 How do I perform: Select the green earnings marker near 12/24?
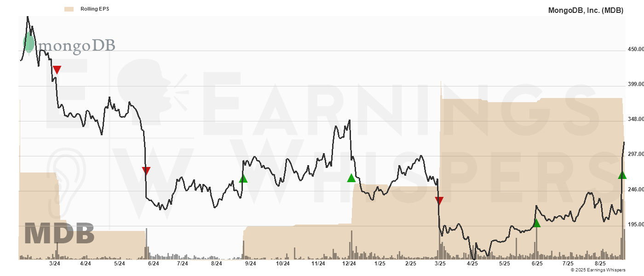(x=351, y=178)
